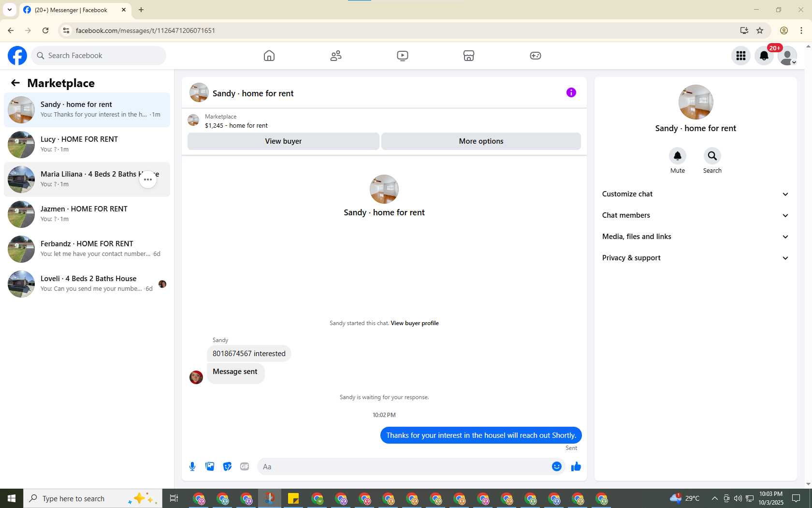Screen dimensions: 812x508
Task: Open the emoji picker
Action: (557, 466)
